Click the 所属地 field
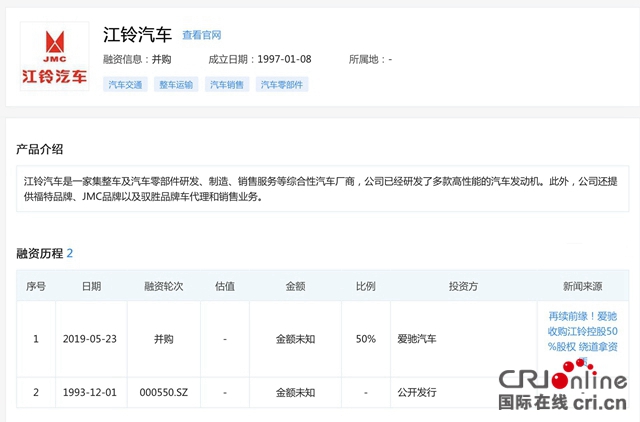Viewport: 640px width, 422px height. click(x=370, y=60)
